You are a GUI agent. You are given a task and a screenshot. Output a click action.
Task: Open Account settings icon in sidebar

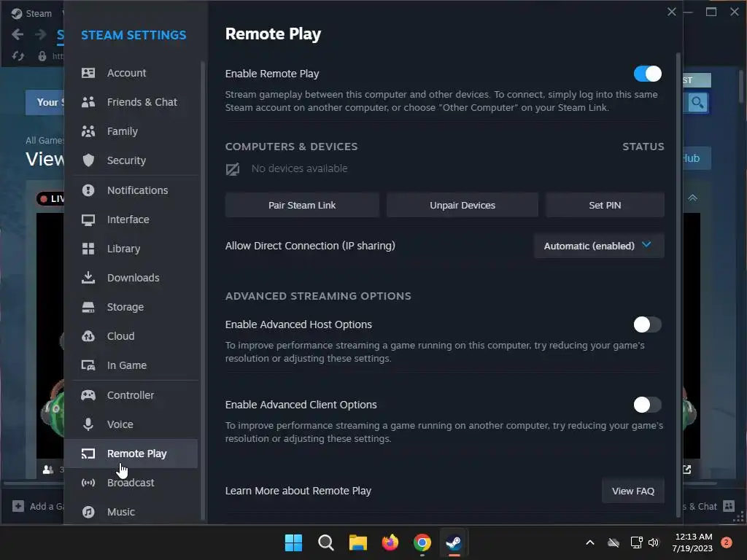(x=88, y=73)
